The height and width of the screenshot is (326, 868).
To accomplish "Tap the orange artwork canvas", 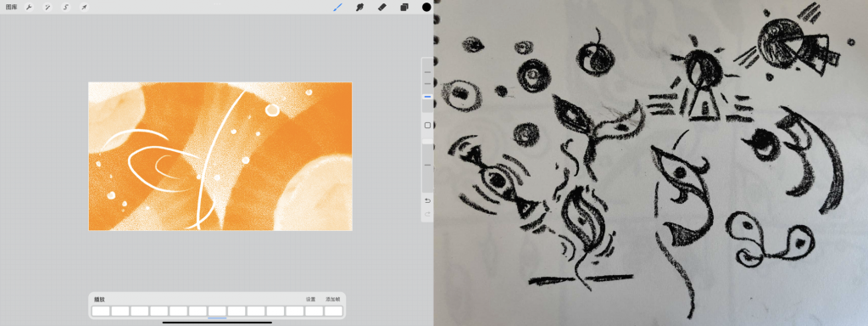I will coord(220,156).
